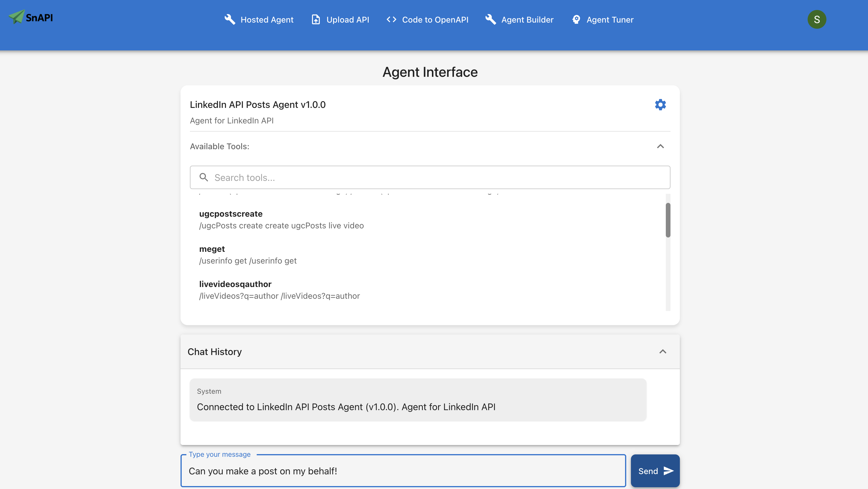868x489 pixels.
Task: Choose the livevideosqauthor tool
Action: [235, 284]
